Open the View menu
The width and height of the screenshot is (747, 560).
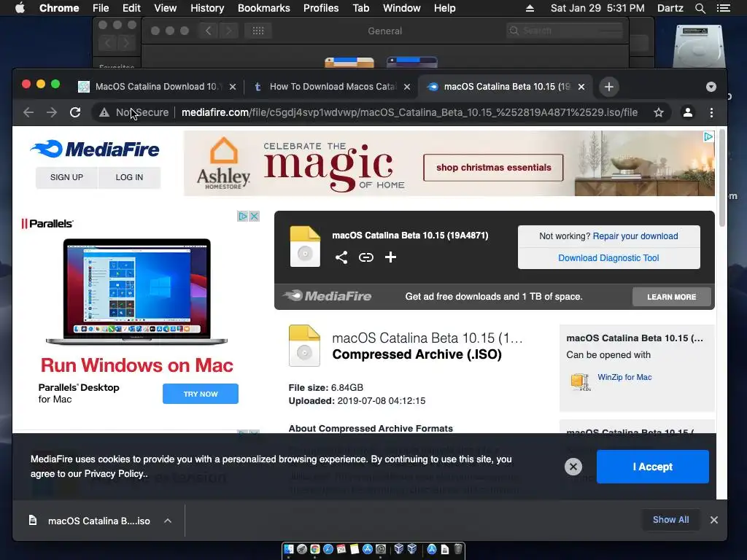click(166, 8)
